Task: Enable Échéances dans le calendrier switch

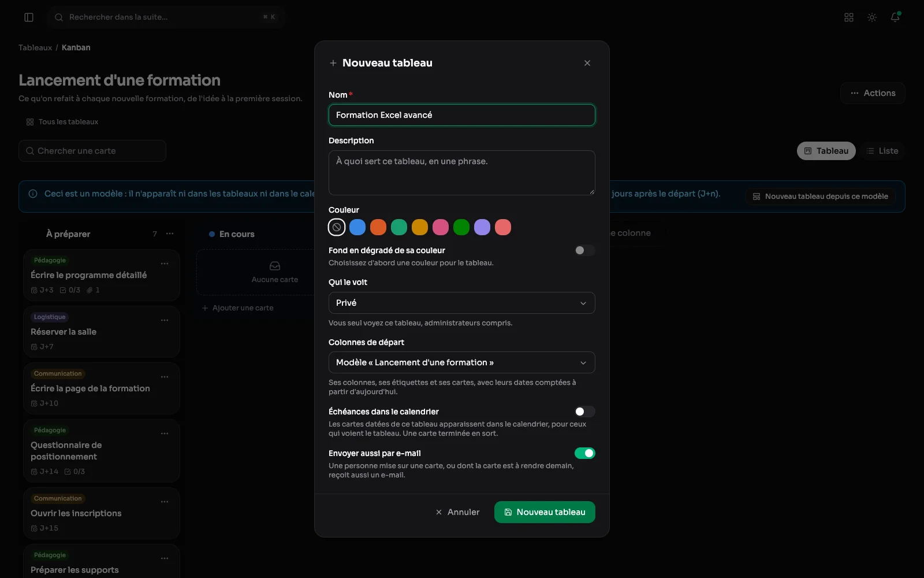Action: pyautogui.click(x=584, y=412)
